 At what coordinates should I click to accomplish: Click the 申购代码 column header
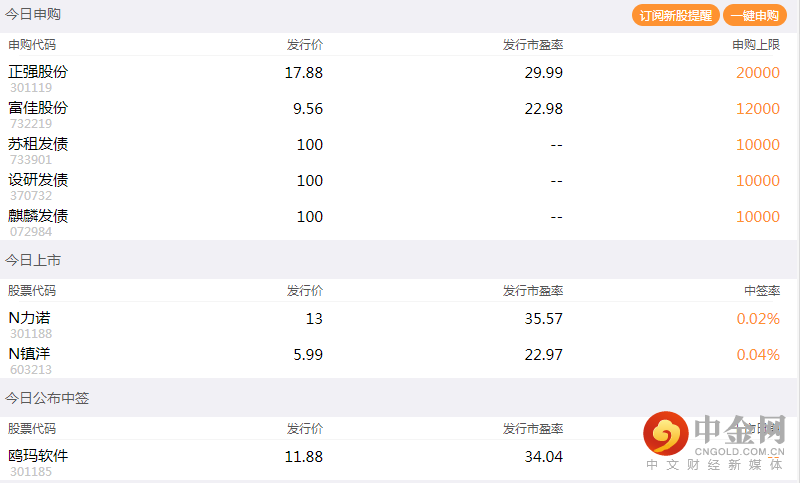[x=32, y=45]
